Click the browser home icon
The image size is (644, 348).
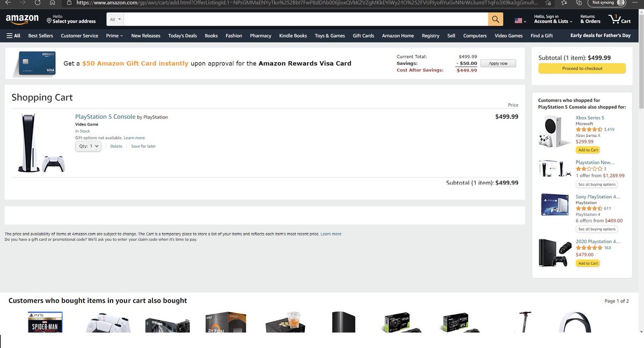tap(52, 3)
